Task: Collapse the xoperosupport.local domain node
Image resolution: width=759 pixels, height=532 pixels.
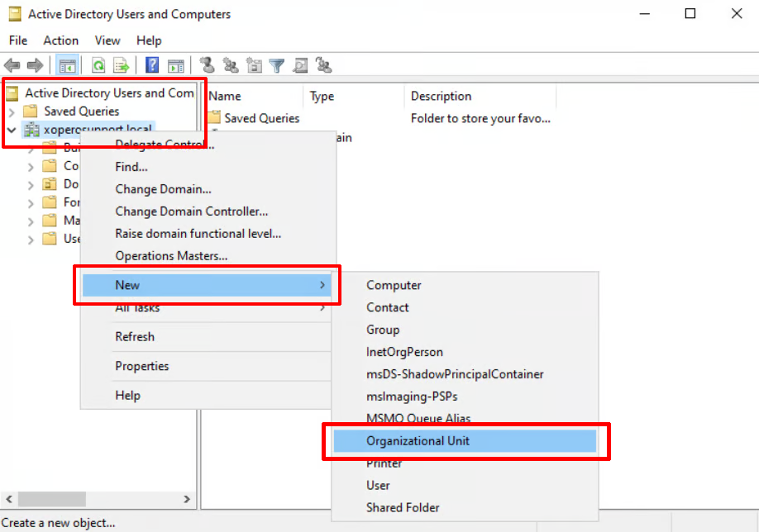Action: [x=12, y=130]
